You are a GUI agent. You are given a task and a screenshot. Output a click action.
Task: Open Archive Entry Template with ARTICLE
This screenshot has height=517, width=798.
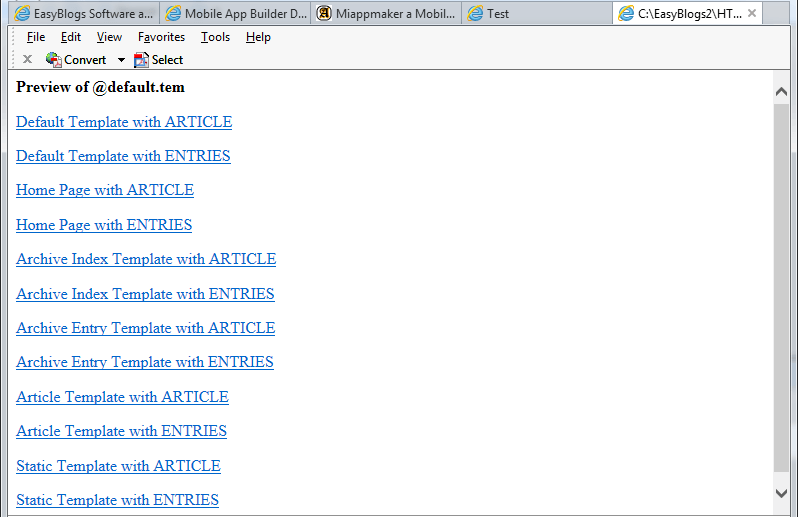pyautogui.click(x=146, y=328)
